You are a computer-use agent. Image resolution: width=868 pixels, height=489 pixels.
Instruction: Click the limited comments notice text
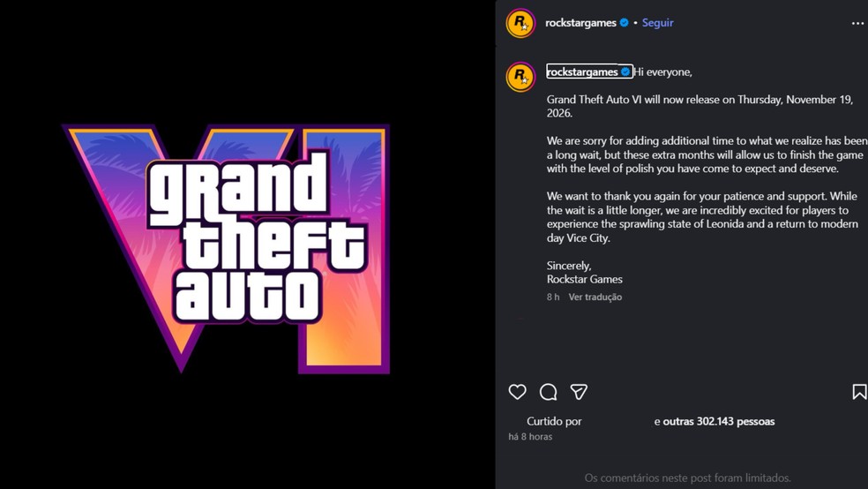(x=687, y=478)
